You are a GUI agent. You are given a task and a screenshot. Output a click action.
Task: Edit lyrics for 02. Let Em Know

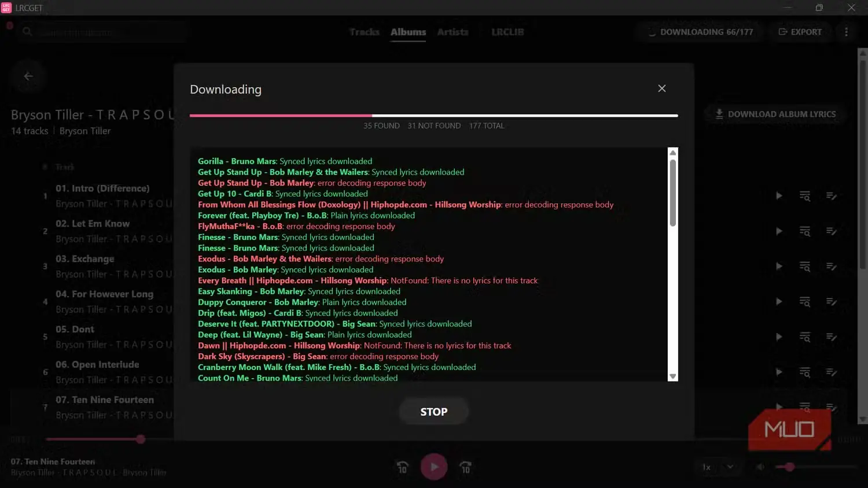832,231
